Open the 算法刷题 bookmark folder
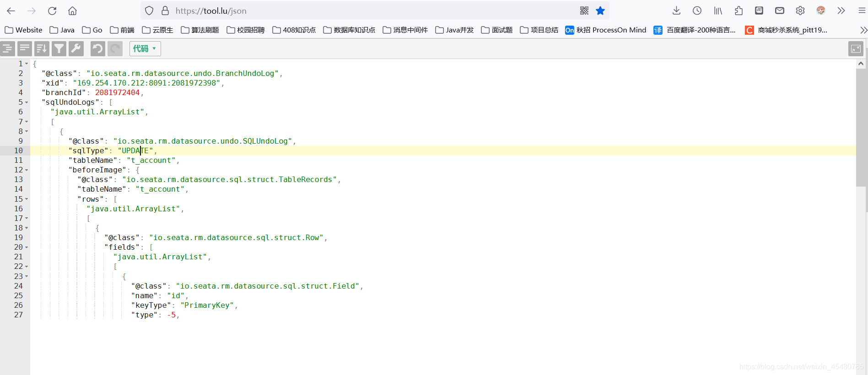This screenshot has height=375, width=868. 200,30
